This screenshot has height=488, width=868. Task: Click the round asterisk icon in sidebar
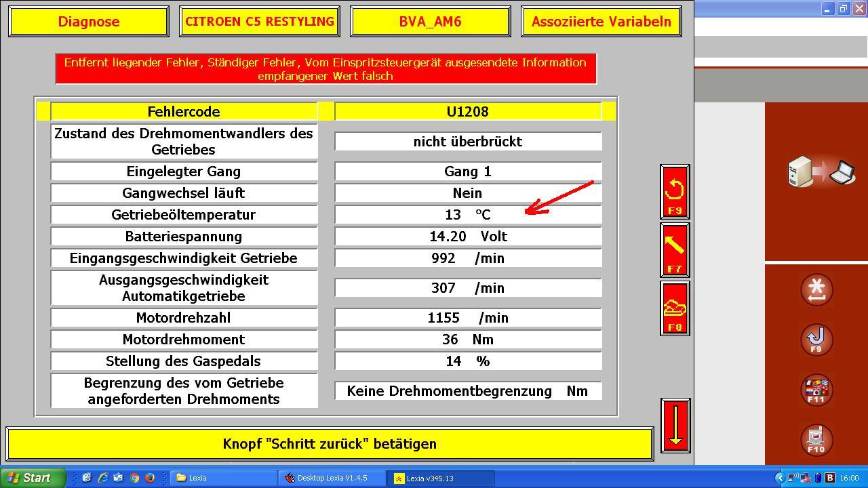click(816, 290)
